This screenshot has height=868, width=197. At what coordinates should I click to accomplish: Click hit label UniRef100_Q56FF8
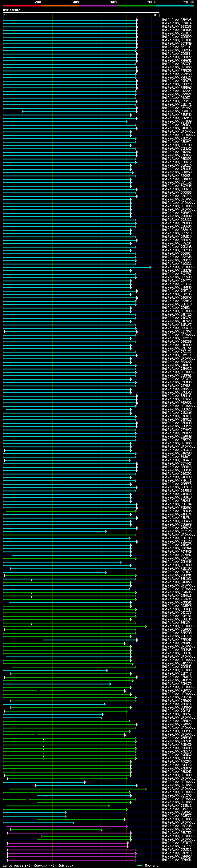[x=177, y=484]
